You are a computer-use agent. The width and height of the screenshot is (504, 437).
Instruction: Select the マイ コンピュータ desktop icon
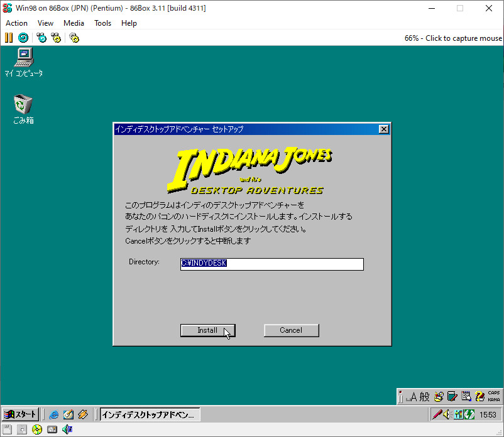[24, 62]
